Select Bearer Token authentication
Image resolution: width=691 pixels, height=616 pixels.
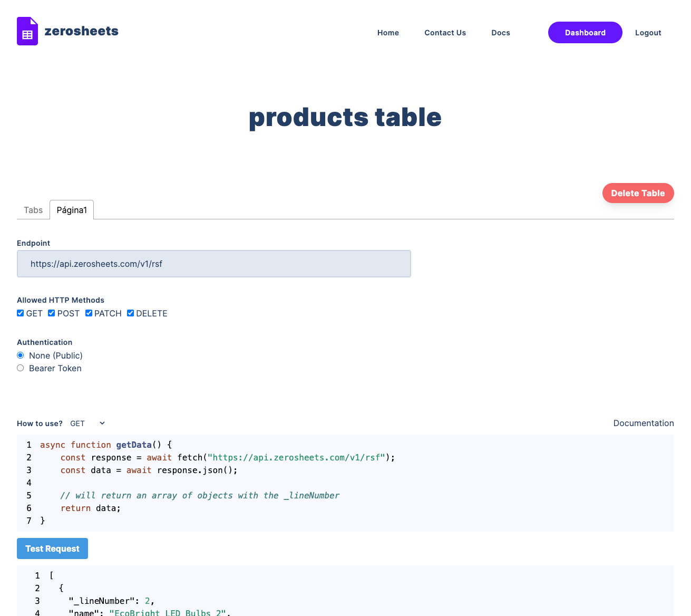21,368
